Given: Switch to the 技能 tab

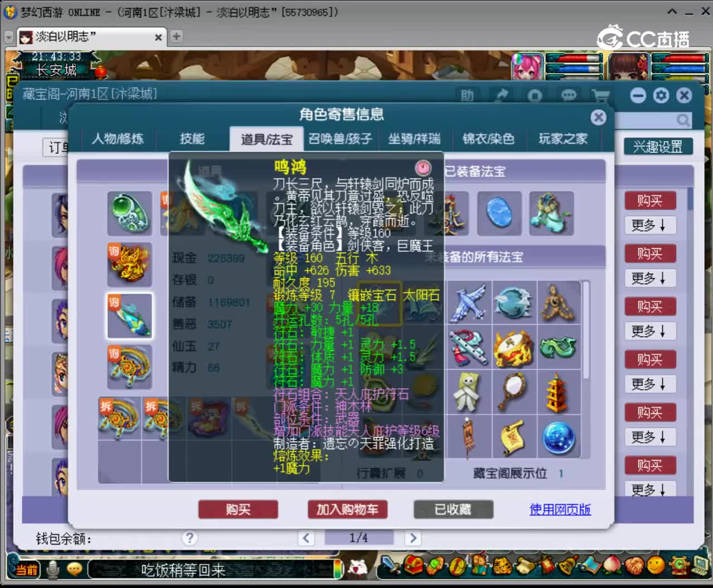Looking at the screenshot, I should tap(192, 139).
